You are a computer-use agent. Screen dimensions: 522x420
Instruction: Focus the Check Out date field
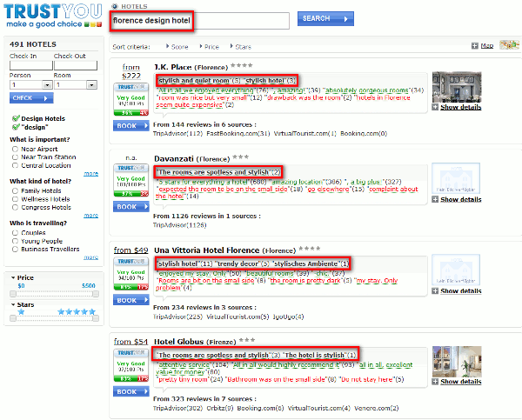(x=76, y=65)
